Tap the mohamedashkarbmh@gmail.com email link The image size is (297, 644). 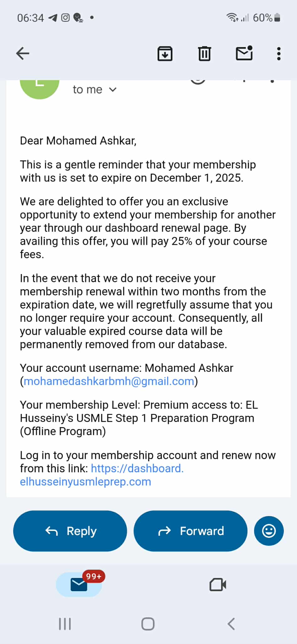[109, 381]
